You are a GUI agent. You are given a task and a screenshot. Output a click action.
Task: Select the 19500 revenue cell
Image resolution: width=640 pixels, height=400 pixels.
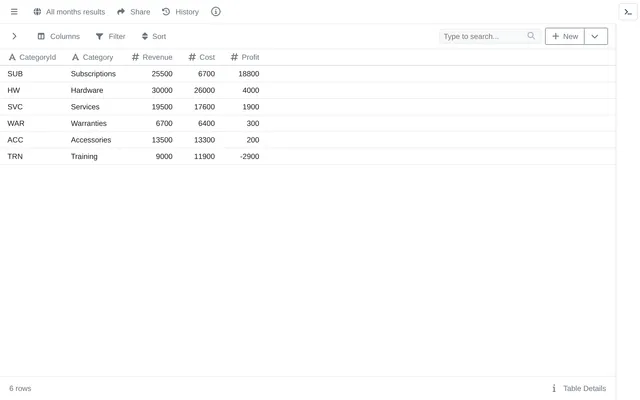(x=162, y=107)
